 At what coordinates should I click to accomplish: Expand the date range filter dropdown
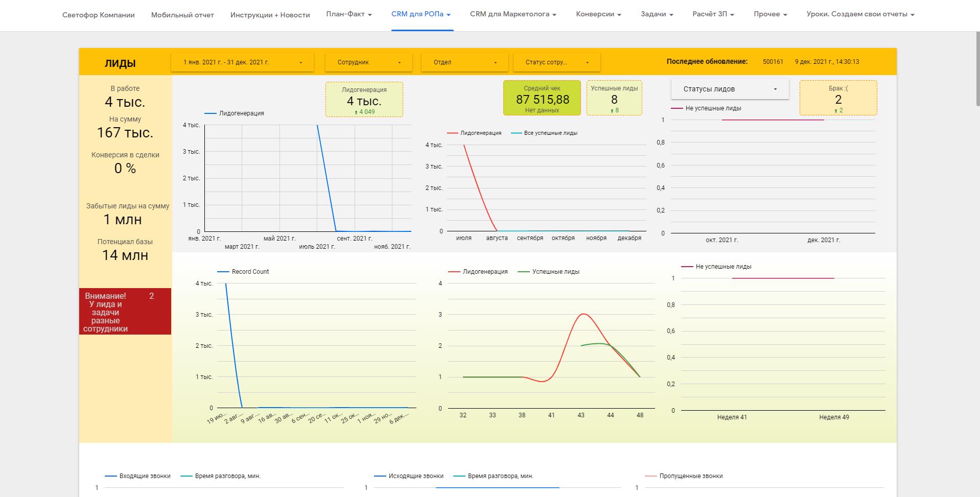[x=242, y=62]
